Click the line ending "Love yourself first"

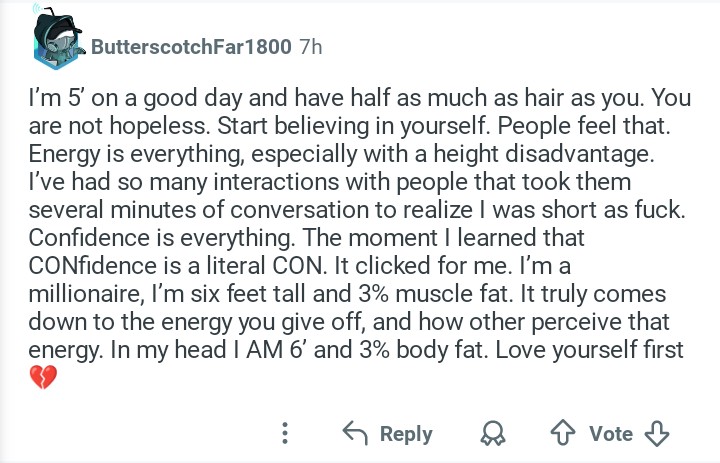(355, 350)
